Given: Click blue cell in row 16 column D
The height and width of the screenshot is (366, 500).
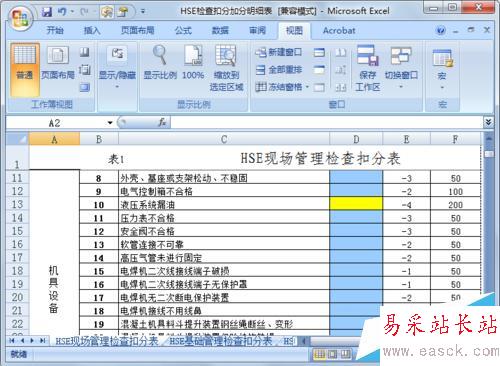Looking at the screenshot, I should point(356,243).
